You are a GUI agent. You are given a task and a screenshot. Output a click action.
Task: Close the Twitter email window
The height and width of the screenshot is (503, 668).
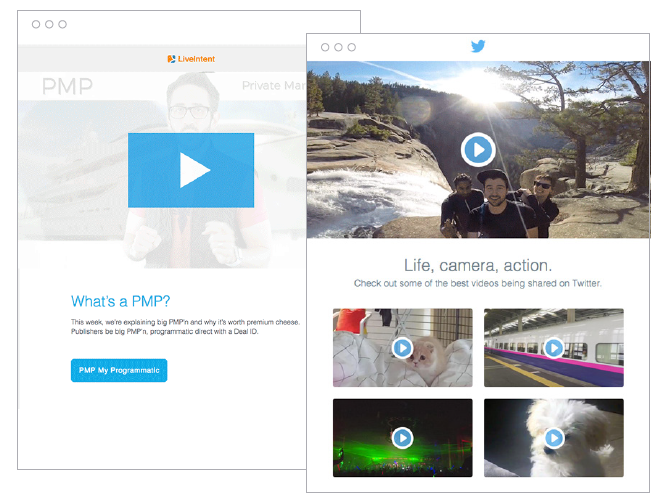click(x=325, y=47)
